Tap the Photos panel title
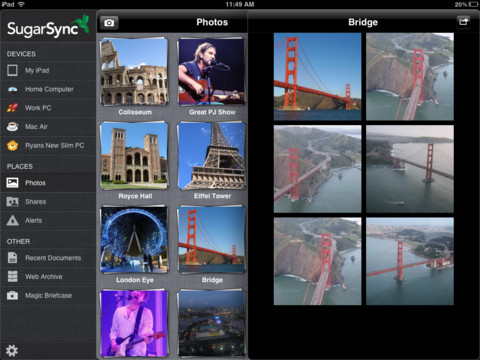 tap(212, 22)
